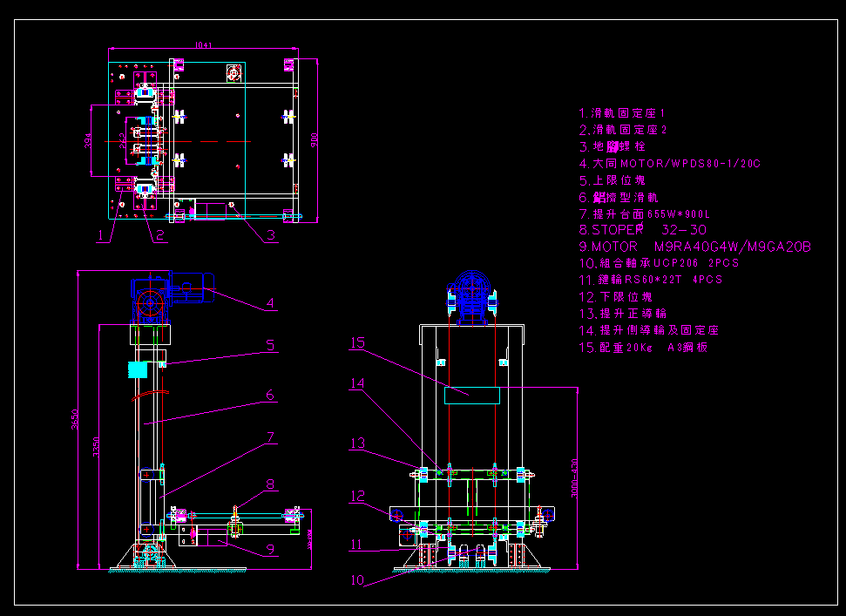Click the 1041 width dimension text
The height and width of the screenshot is (616, 846).
pyautogui.click(x=202, y=44)
